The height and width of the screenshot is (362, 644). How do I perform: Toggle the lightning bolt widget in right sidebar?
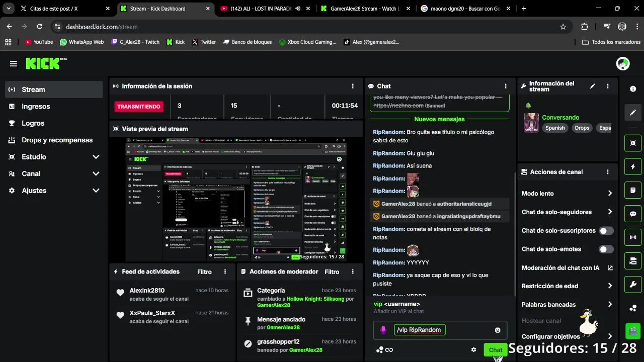coord(633,167)
